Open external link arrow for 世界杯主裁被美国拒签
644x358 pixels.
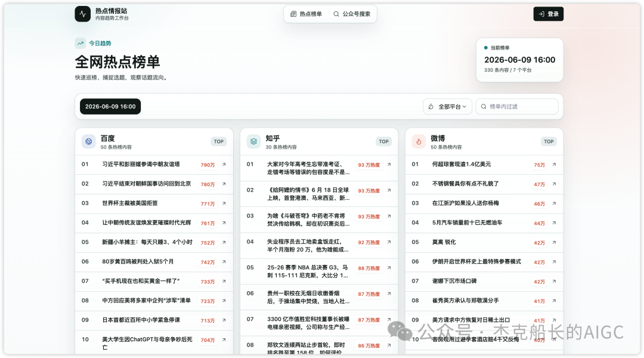point(224,203)
